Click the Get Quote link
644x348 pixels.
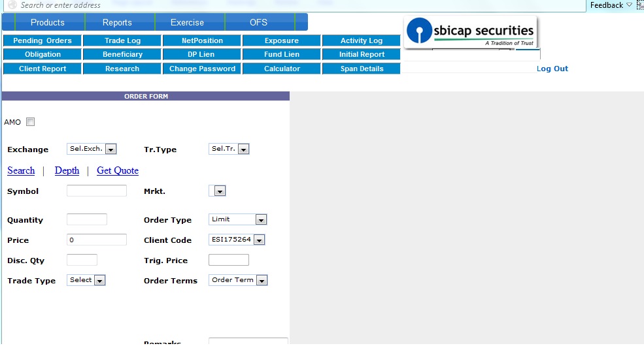point(118,170)
